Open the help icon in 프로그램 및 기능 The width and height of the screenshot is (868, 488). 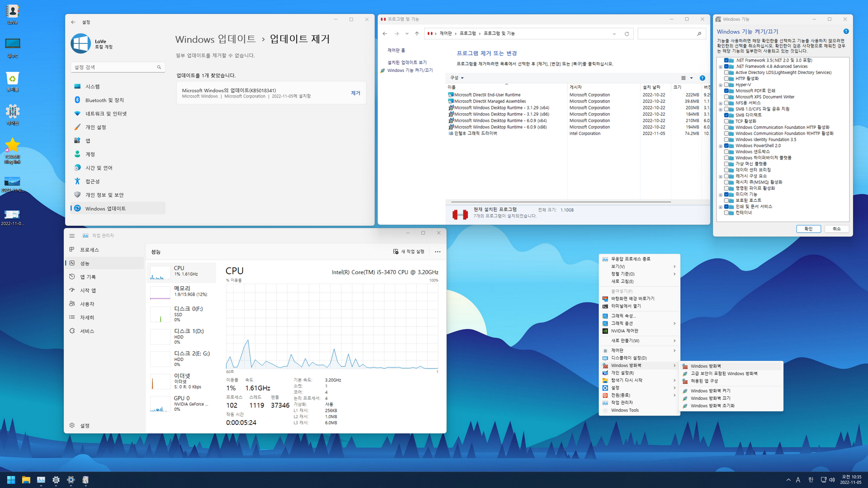point(702,78)
